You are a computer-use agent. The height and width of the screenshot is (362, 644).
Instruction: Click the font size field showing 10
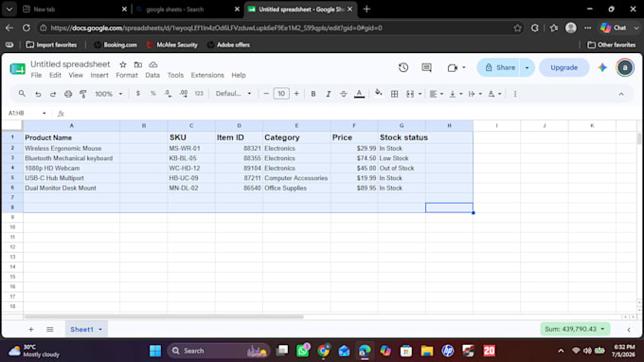(281, 94)
